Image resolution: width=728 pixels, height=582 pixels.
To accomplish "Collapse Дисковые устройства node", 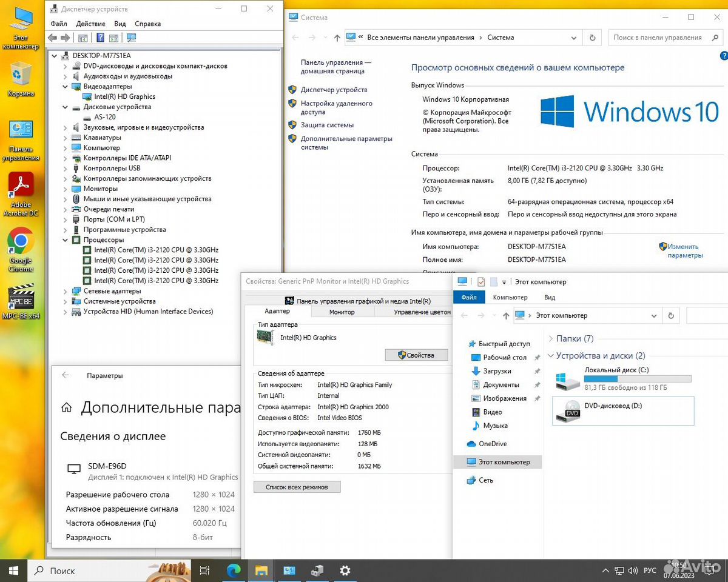I will [x=66, y=107].
